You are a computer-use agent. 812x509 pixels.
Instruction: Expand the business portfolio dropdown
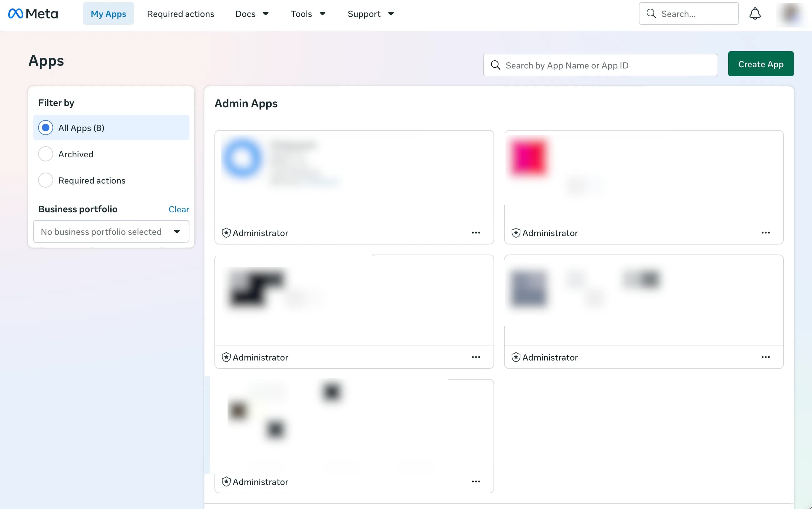(x=111, y=232)
